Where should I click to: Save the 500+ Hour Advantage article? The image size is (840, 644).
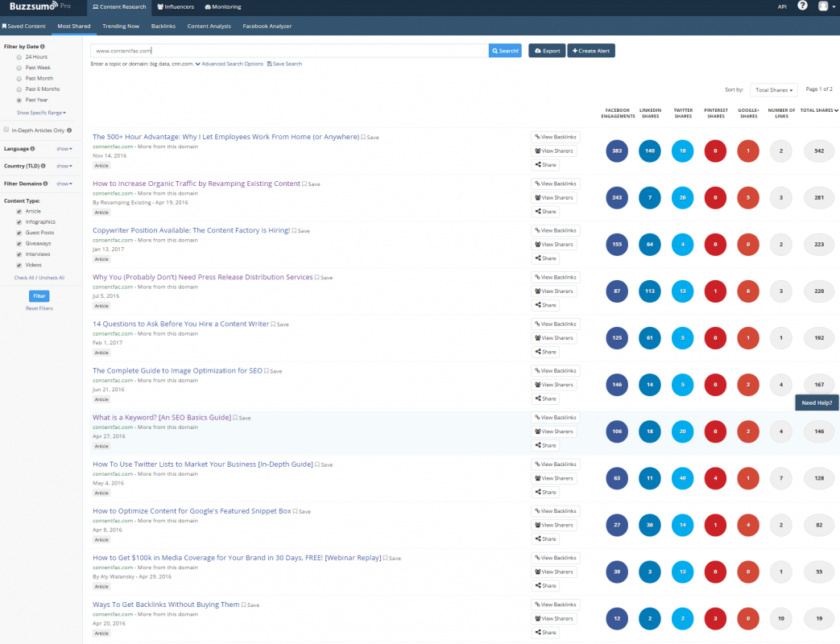point(370,138)
